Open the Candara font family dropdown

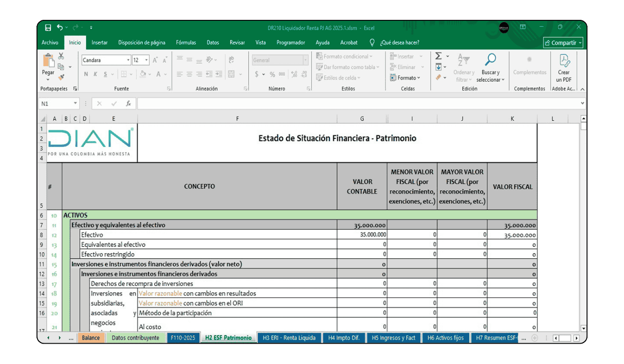(128, 60)
